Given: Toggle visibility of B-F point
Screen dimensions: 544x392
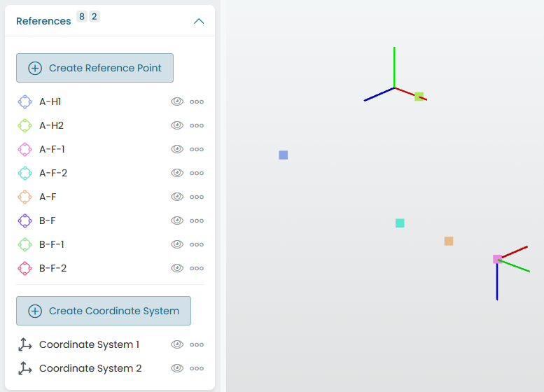Looking at the screenshot, I should (177, 220).
